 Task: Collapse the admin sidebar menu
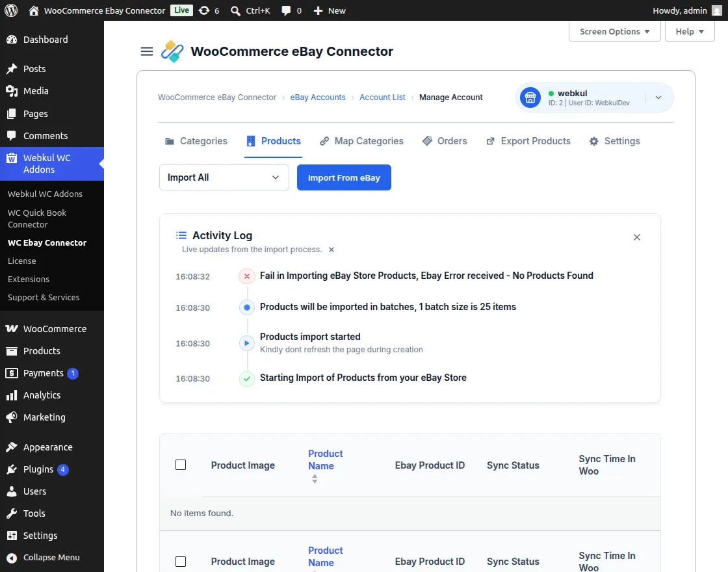click(x=51, y=558)
